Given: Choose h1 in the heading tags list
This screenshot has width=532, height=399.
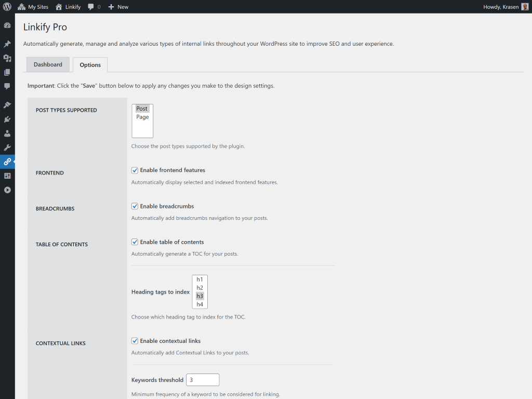Looking at the screenshot, I should (x=199, y=280).
